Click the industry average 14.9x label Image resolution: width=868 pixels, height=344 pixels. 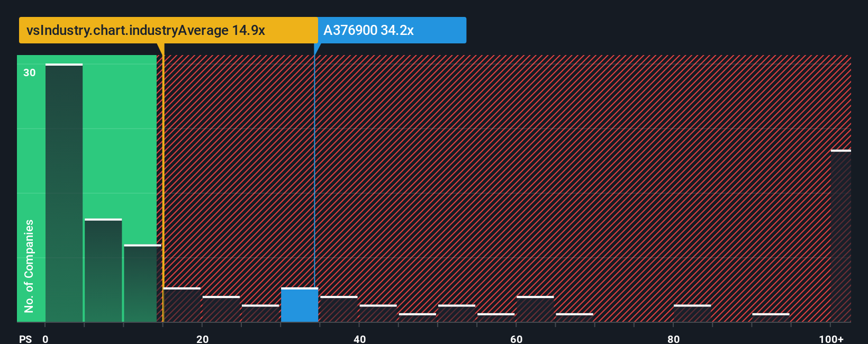click(x=168, y=30)
